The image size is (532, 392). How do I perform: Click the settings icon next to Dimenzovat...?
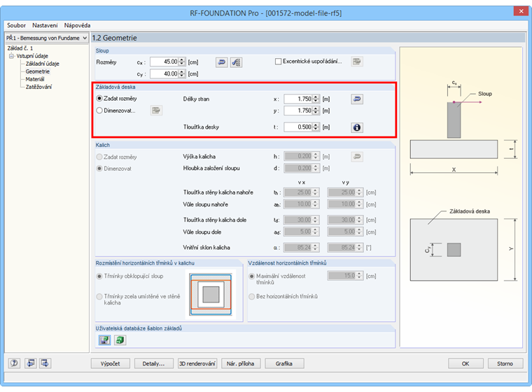click(x=156, y=111)
